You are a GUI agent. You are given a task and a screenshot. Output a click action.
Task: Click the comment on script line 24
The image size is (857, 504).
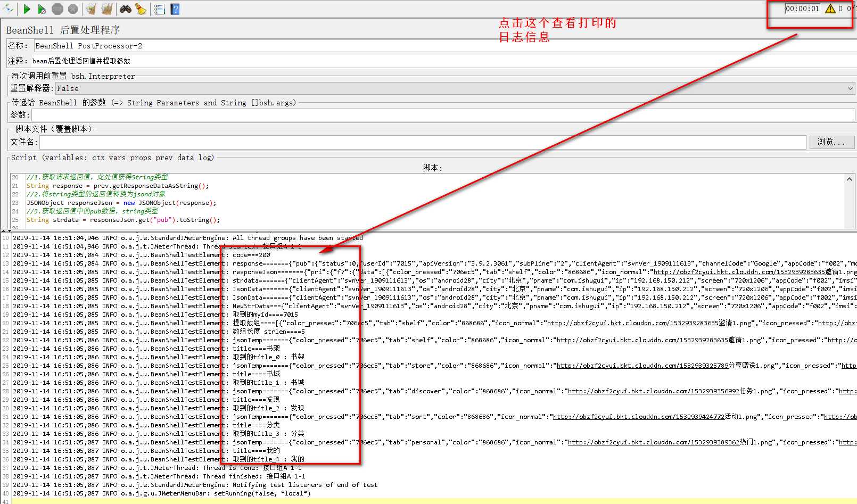tap(92, 211)
